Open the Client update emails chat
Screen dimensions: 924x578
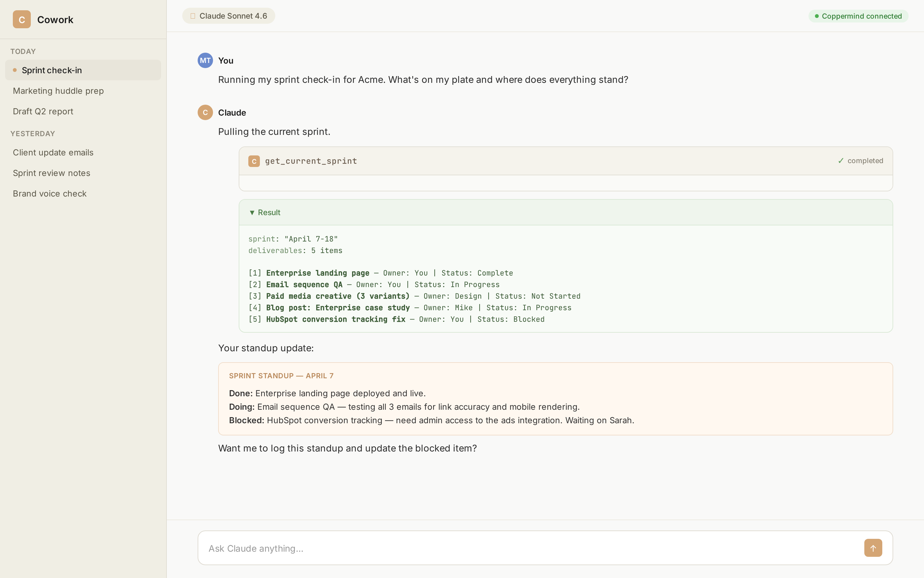point(83,153)
